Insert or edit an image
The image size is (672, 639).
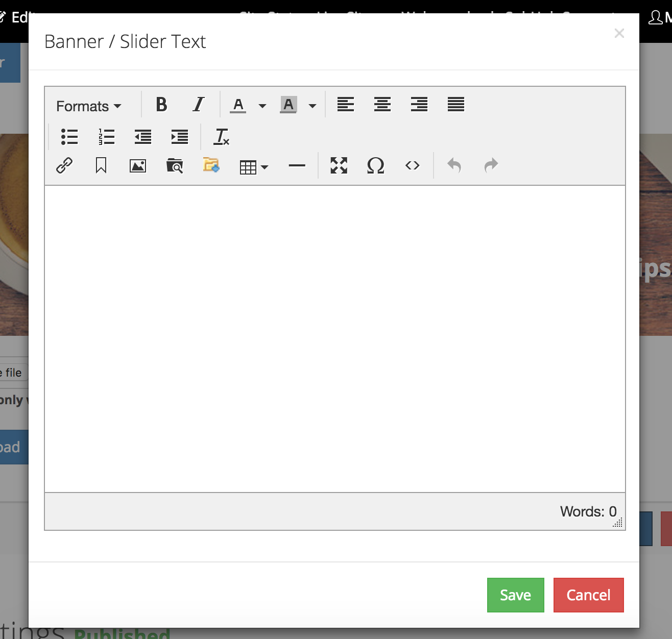pyautogui.click(x=138, y=165)
